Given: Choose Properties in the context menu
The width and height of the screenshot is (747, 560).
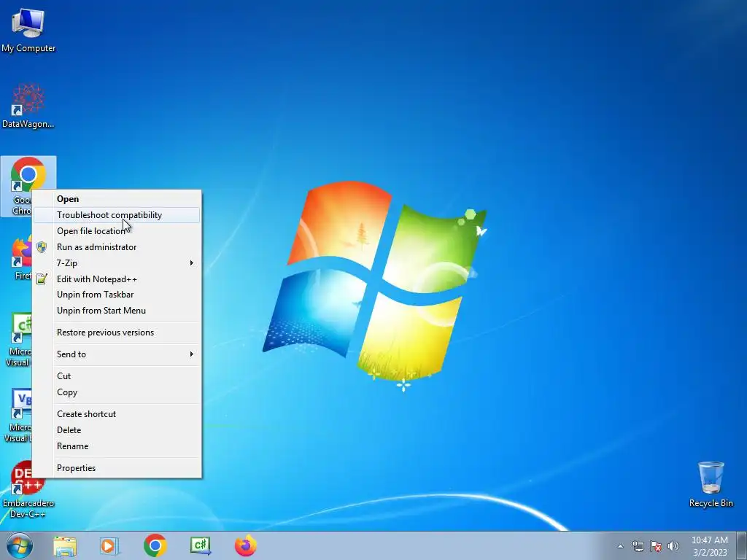Looking at the screenshot, I should [117, 468].
